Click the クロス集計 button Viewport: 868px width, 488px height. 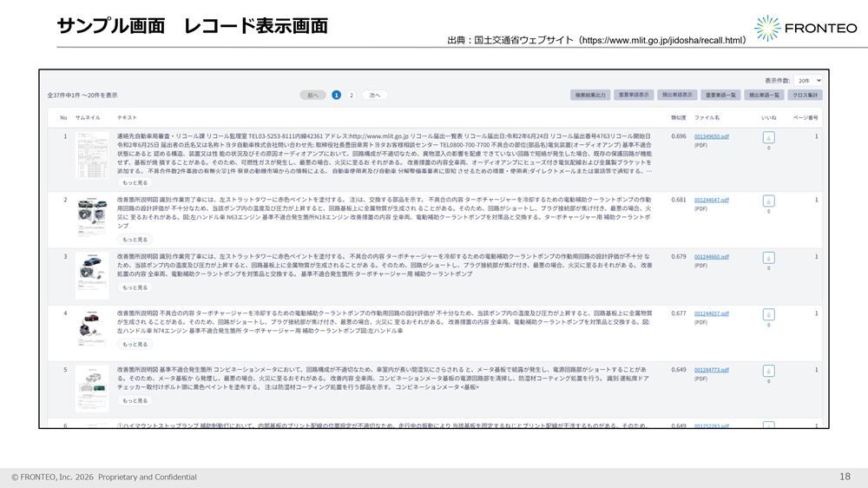(x=805, y=96)
